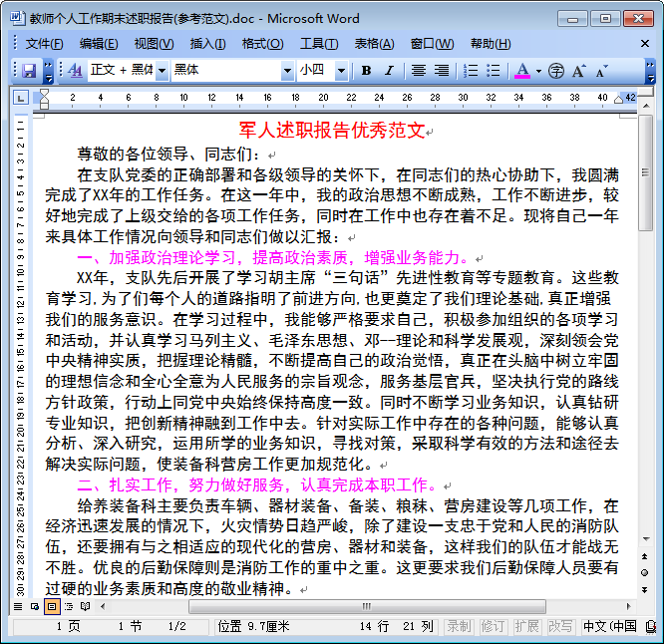The image size is (664, 644).
Task: Click vertical scrollbar down arrow
Action: (x=645, y=539)
